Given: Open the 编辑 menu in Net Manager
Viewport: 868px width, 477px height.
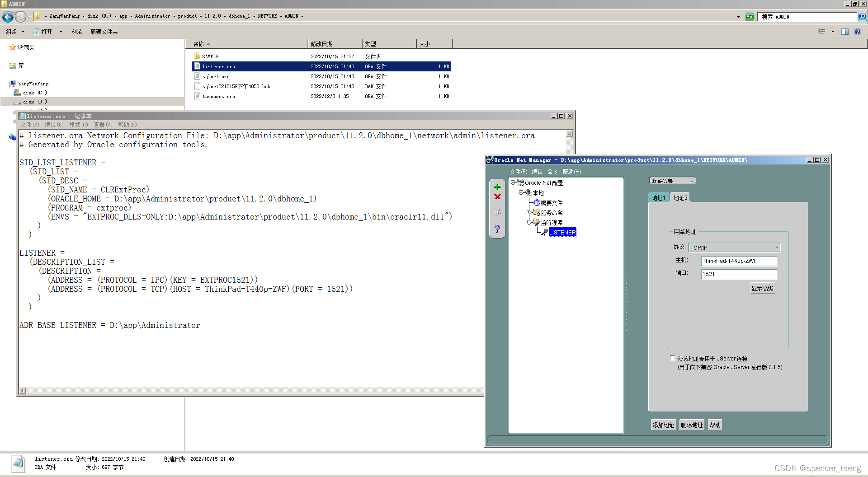Looking at the screenshot, I should click(537, 172).
